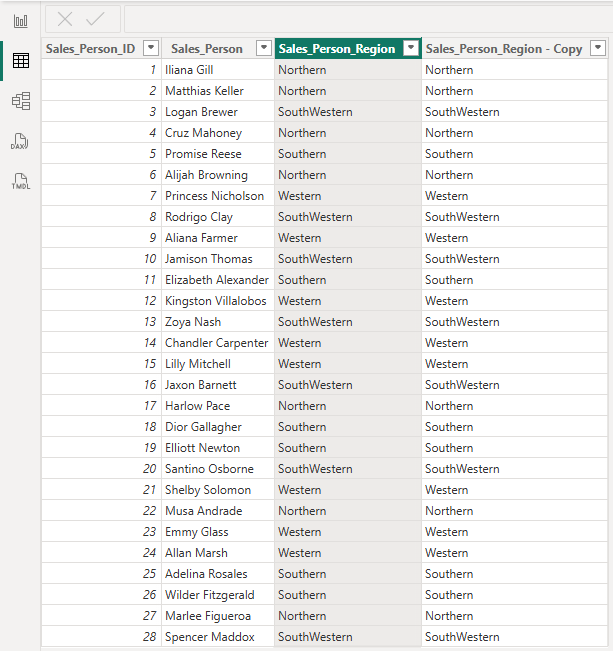Open the Model view icon
The image size is (613, 651).
21,101
